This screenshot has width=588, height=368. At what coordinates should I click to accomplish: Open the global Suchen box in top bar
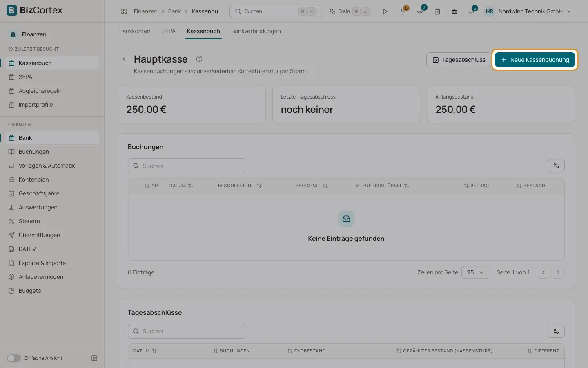point(275,11)
